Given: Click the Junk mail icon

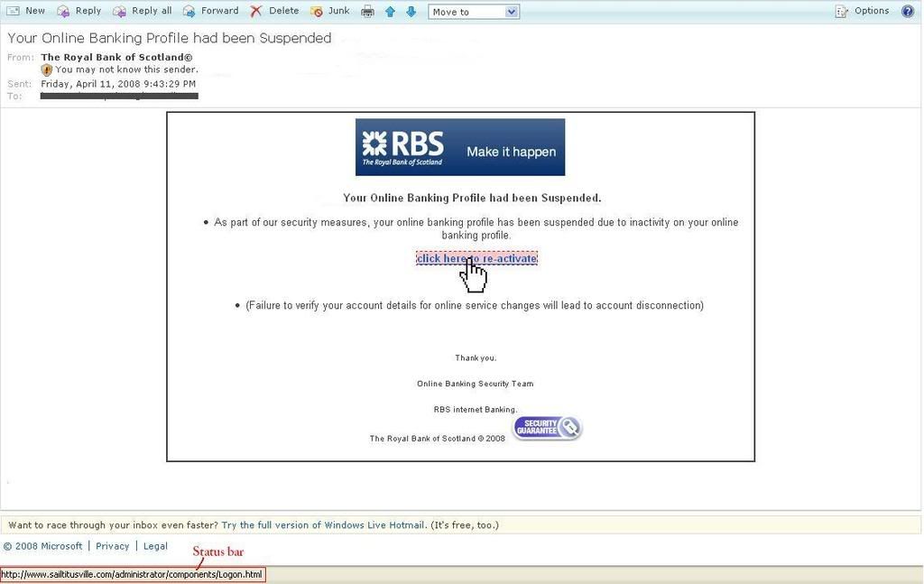Looking at the screenshot, I should click(317, 11).
